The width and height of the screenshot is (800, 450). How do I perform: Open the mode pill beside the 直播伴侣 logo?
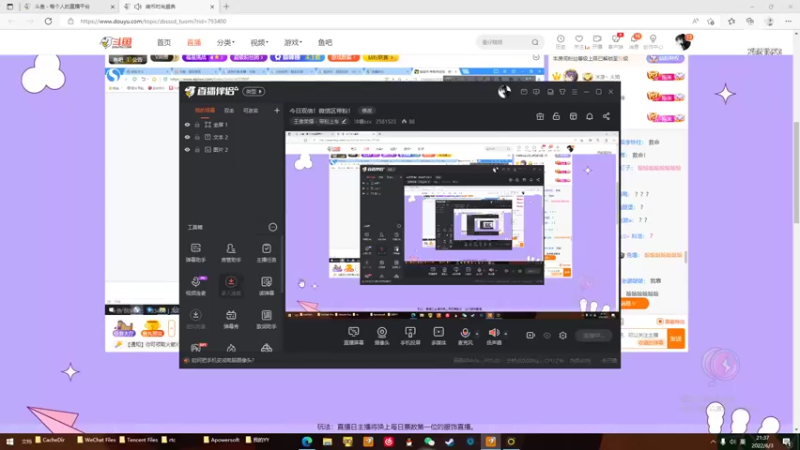(254, 91)
